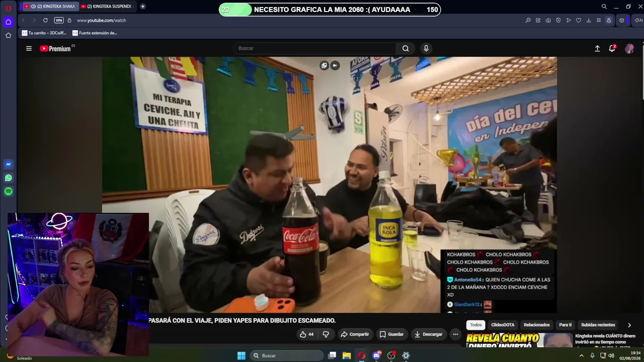Open the page zoom search icon in the toolbar
644x362 pixels.
coord(528,20)
